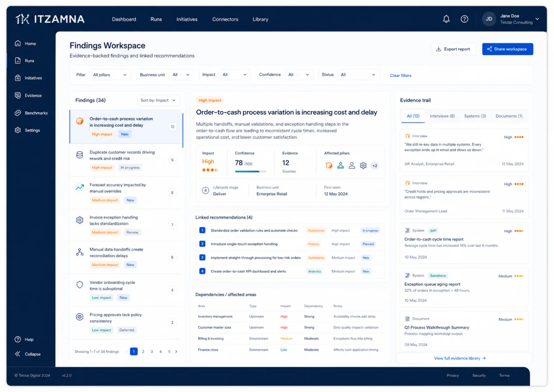
Task: Open the Impact filter dropdown
Action: coord(235,75)
